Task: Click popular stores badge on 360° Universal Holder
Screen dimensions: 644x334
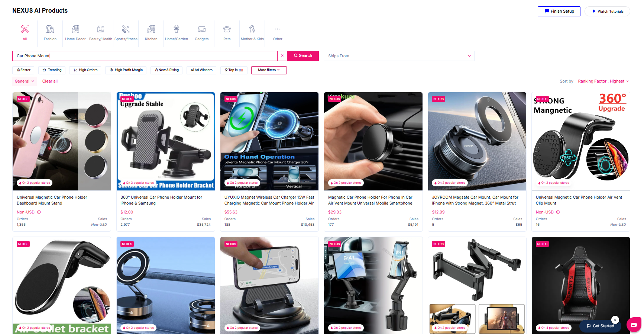Action: (138, 183)
